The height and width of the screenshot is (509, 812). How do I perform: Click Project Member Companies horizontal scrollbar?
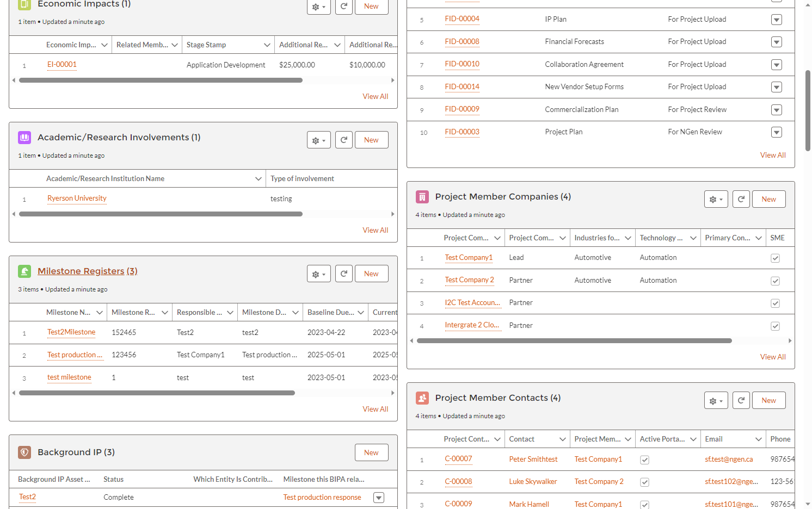pos(574,341)
